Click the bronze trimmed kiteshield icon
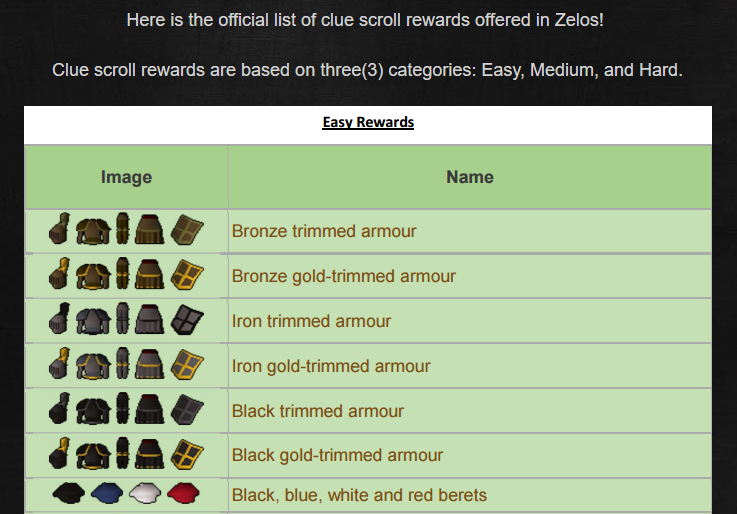Screen dimensions: 737x514 (x=187, y=230)
